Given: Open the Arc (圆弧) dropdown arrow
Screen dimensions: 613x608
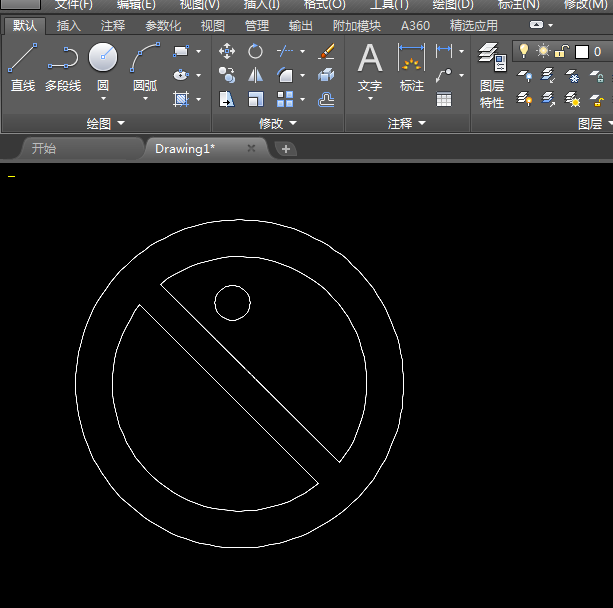Looking at the screenshot, I should pyautogui.click(x=145, y=99).
